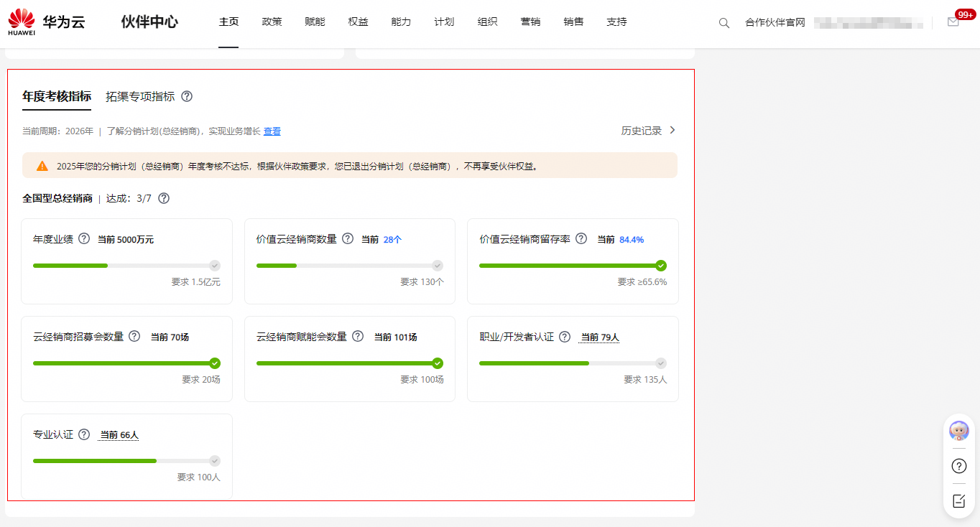Click help icon next to 云经销商赋能会数量
This screenshot has width=980, height=527.
(358, 337)
